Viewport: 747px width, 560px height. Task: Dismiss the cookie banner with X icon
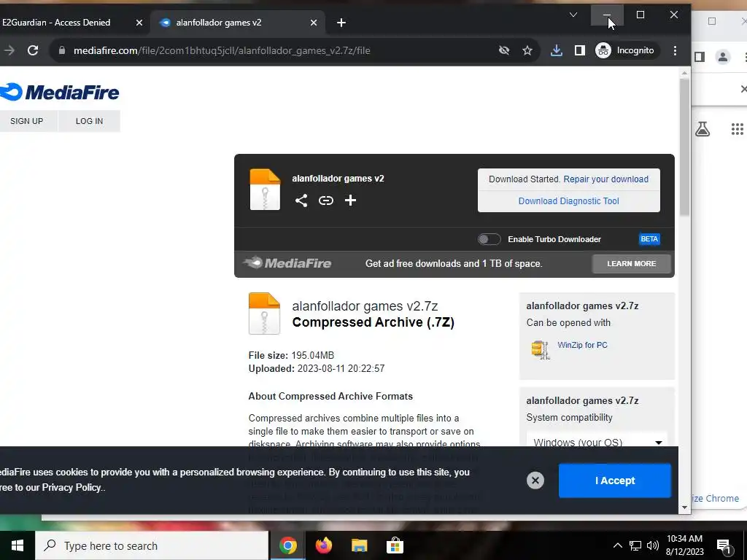click(x=535, y=481)
